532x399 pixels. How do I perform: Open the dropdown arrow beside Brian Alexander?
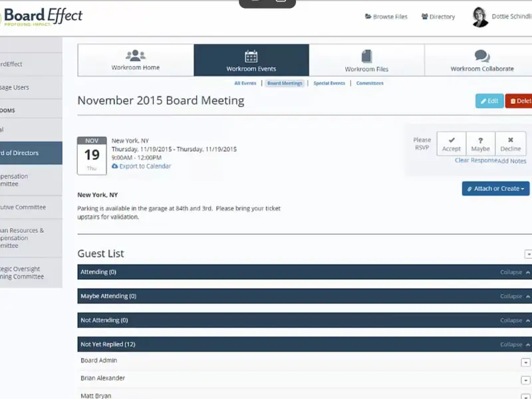pos(525,380)
